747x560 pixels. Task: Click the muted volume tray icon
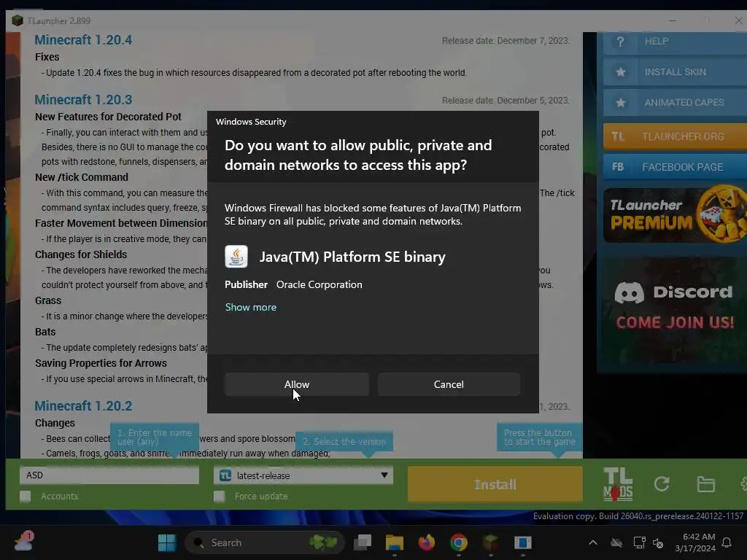pyautogui.click(x=658, y=542)
